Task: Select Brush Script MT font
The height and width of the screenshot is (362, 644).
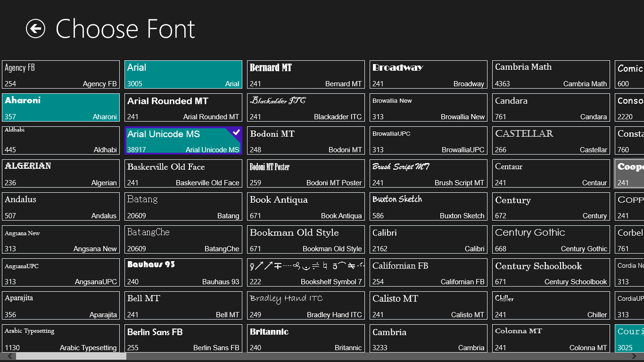Action: [429, 173]
